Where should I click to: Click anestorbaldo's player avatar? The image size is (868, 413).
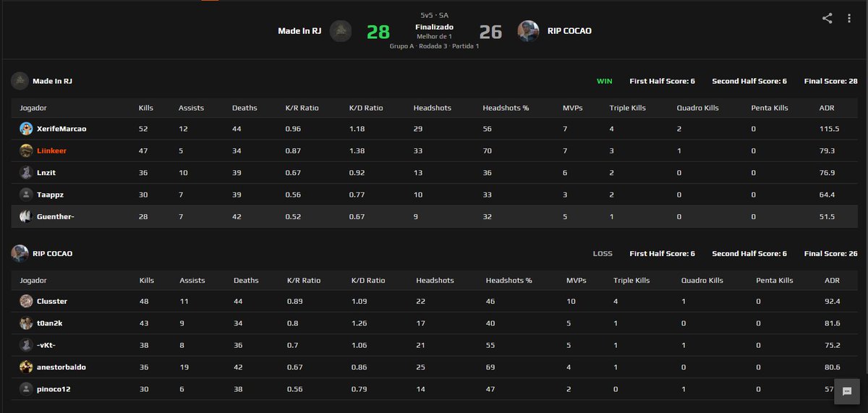coord(26,367)
